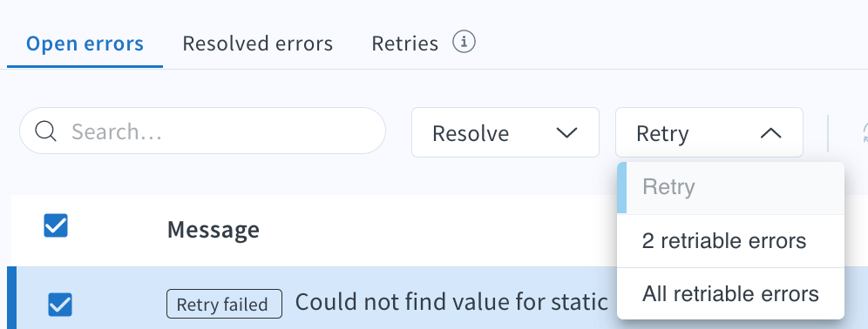Open the Retries info icon
The height and width of the screenshot is (329, 868).
(x=464, y=42)
